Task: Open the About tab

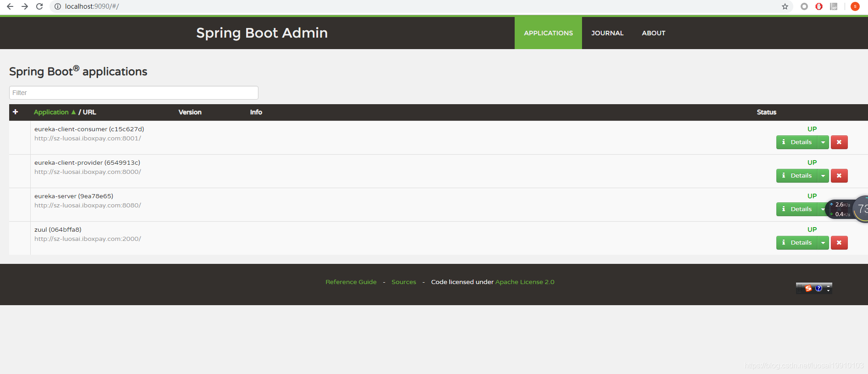Action: 654,33
